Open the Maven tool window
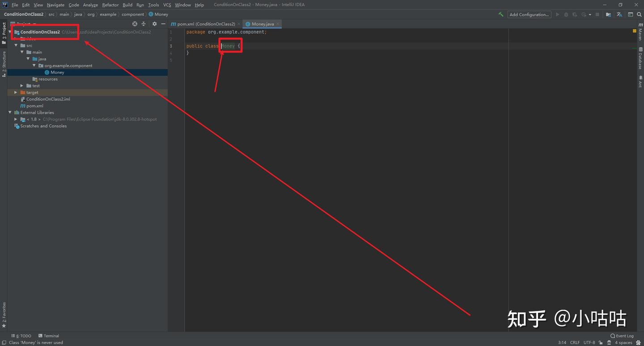This screenshot has width=644, height=346. pyautogui.click(x=640, y=32)
